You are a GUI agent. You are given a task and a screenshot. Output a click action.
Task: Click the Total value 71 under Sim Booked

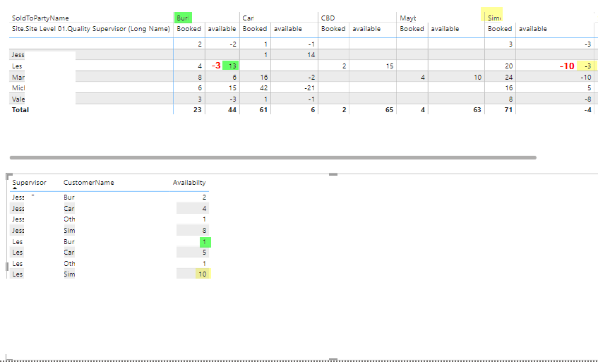[x=508, y=110]
